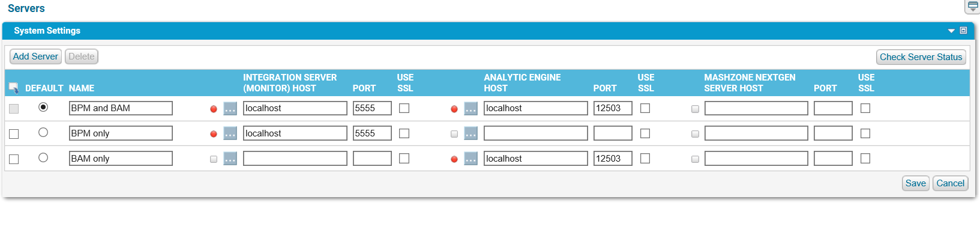Edit Integration Server port 5555 for BPM only

coord(372,133)
